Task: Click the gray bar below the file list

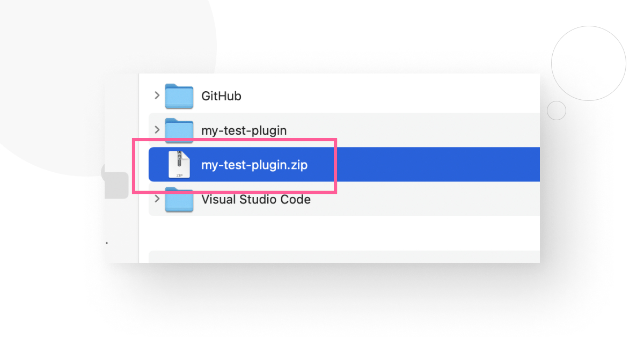Action: (343, 257)
